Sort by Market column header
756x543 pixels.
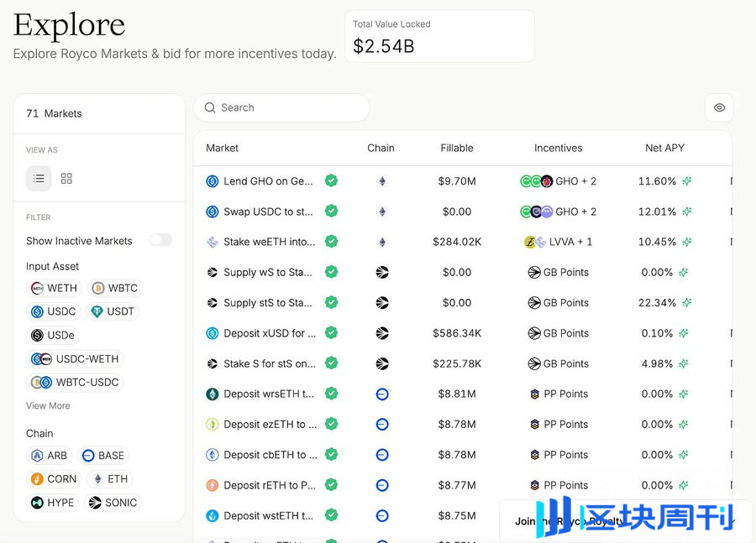point(223,148)
